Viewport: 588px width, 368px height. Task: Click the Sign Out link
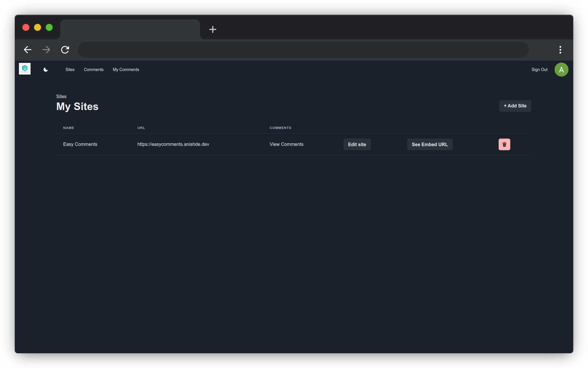click(539, 70)
